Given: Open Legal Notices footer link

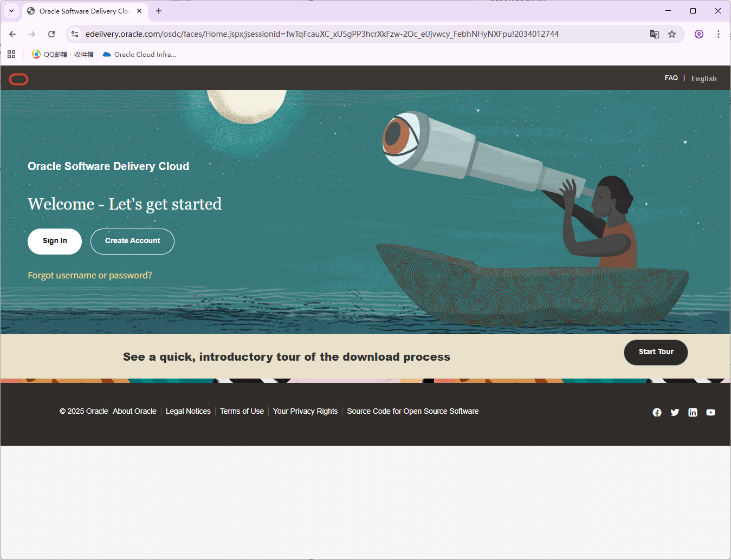Looking at the screenshot, I should 188,412.
